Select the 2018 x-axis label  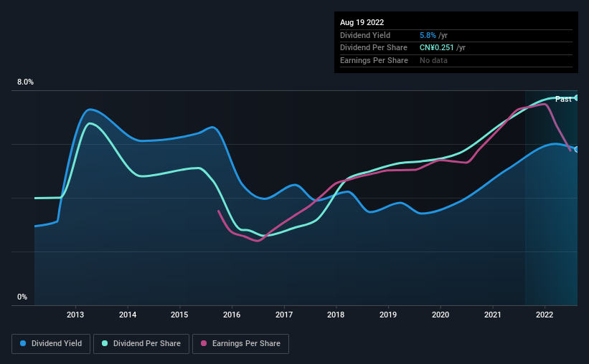[336, 315]
